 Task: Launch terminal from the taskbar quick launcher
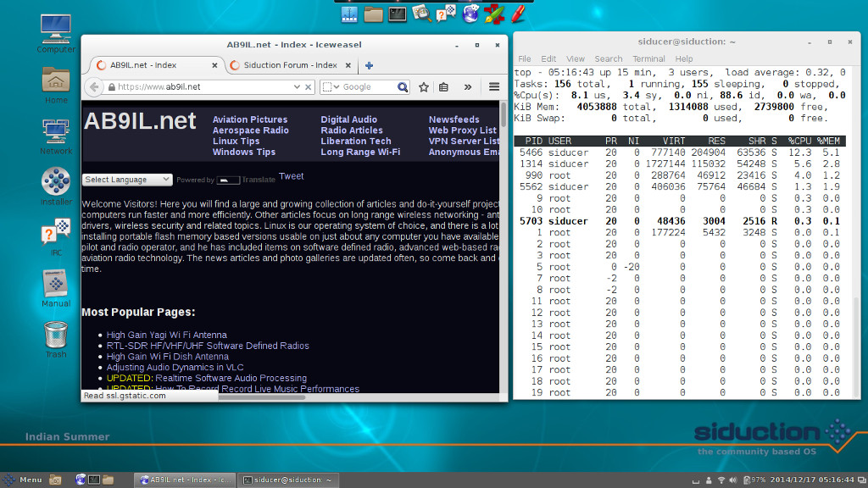[x=94, y=480]
